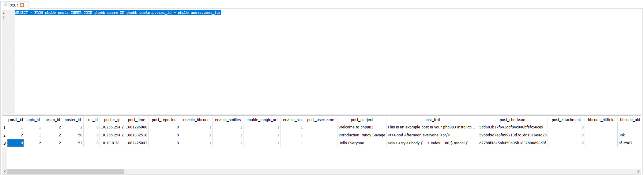Select the bbcode_uid cell af1z987
The height and width of the screenshot is (175, 644).
[625, 143]
